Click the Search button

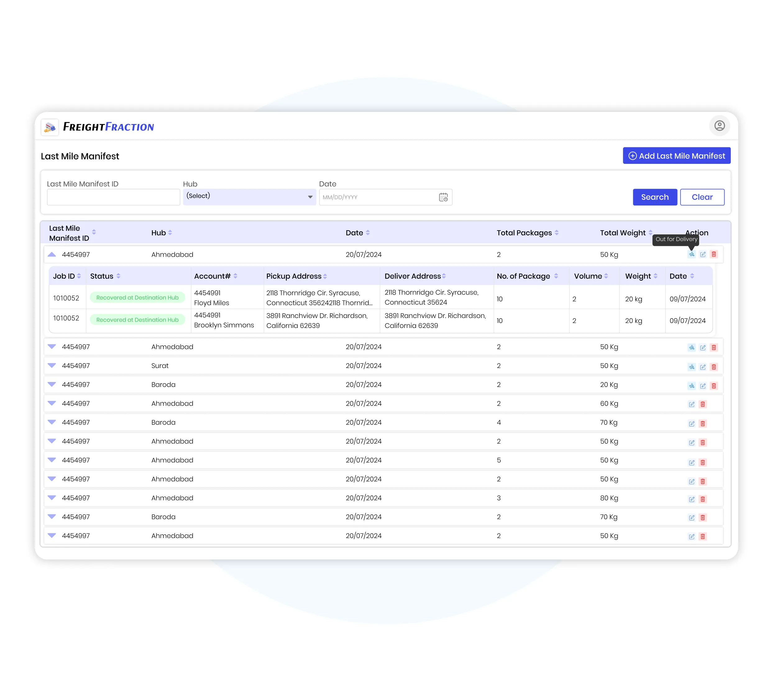pos(655,197)
